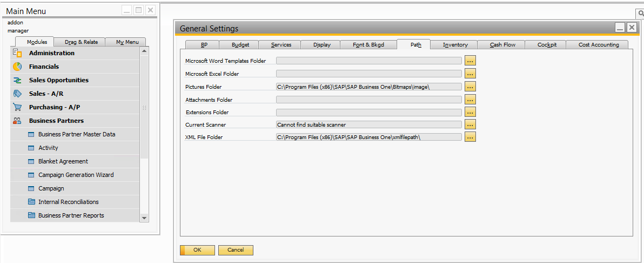Screen dimensions: 644x263
Task: Select the Sales - A/R tag icon
Action: 17,94
